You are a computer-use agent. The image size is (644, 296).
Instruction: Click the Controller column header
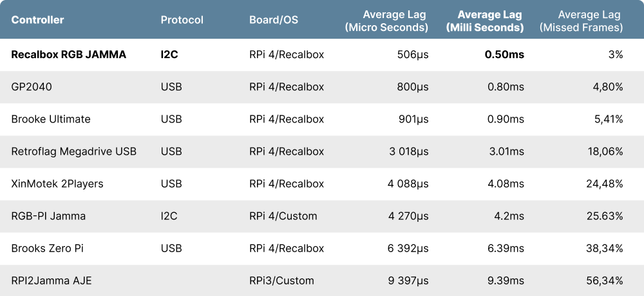37,20
